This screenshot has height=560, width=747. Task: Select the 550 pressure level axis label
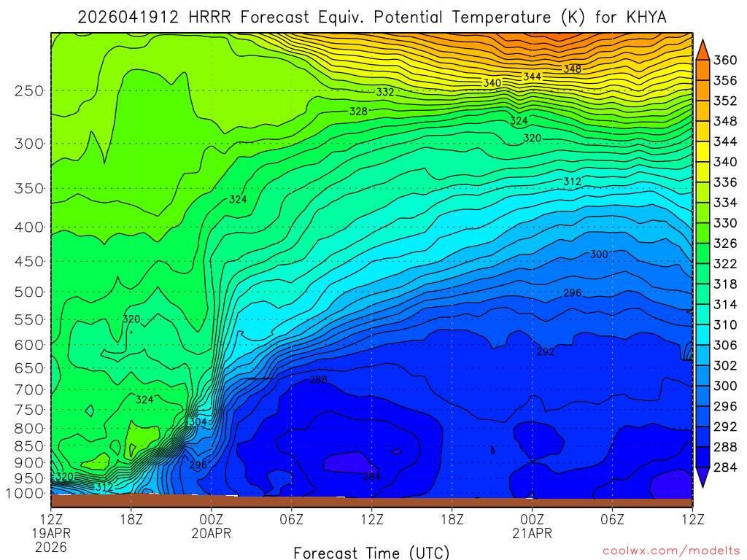coord(29,319)
